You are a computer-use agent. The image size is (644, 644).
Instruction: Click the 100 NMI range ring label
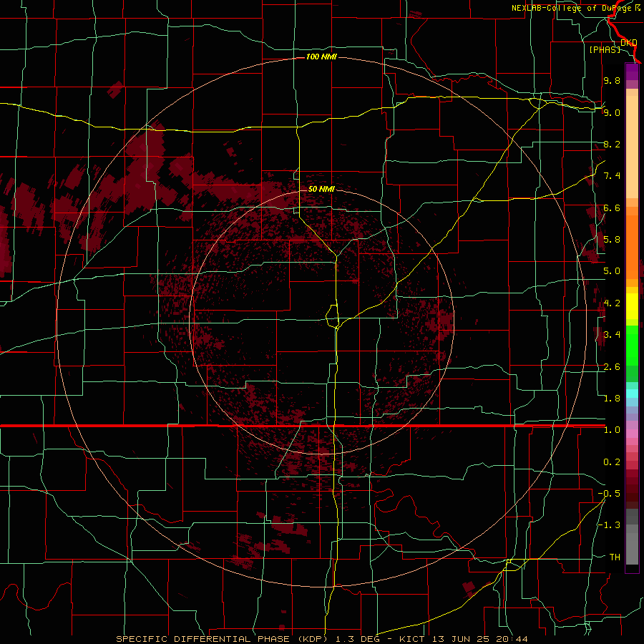(321, 57)
